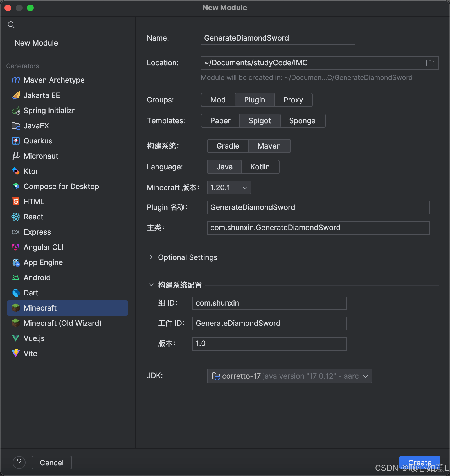Click the Express ex icon
Screen dimensions: 450x476
[x=16, y=232]
